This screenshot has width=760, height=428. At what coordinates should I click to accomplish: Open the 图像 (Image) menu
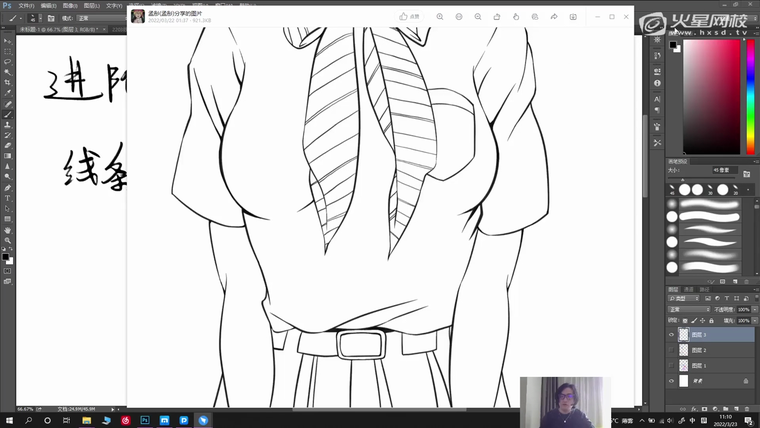click(69, 5)
